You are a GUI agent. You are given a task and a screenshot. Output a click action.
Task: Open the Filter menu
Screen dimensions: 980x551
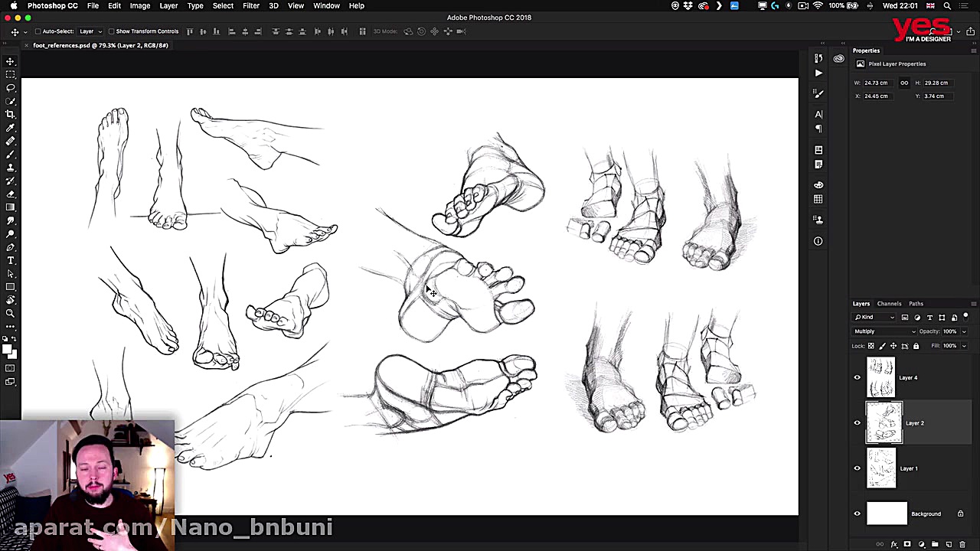coord(251,5)
